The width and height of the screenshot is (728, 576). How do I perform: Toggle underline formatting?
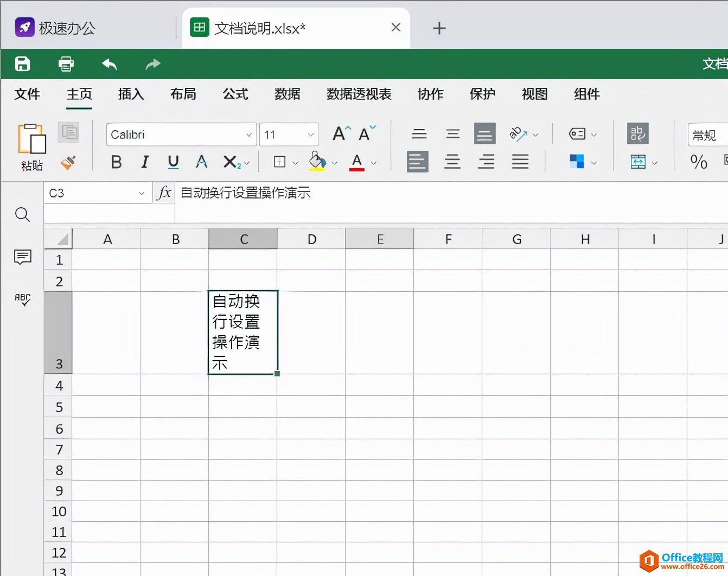(173, 162)
